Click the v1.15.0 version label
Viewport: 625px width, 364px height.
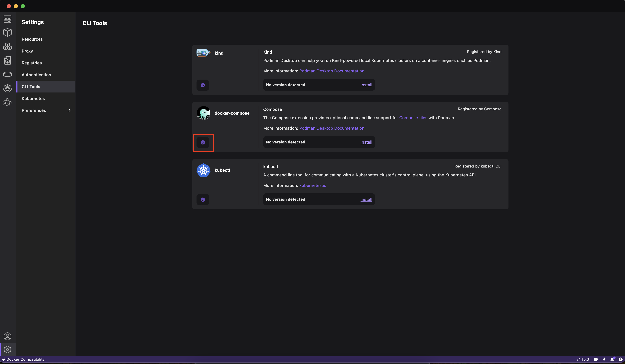pos(583,359)
